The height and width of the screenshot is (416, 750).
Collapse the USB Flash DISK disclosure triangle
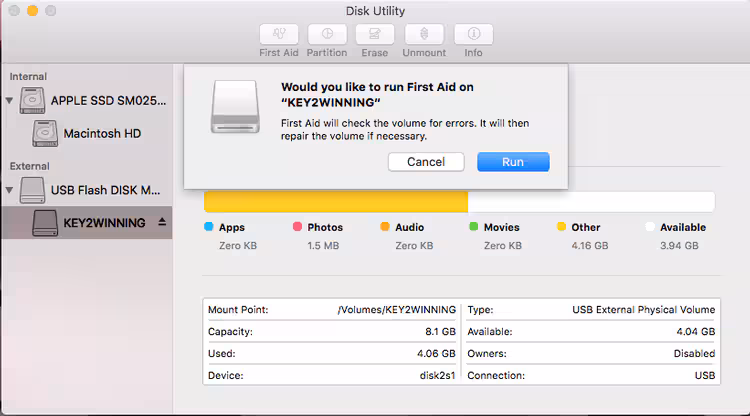point(9,190)
